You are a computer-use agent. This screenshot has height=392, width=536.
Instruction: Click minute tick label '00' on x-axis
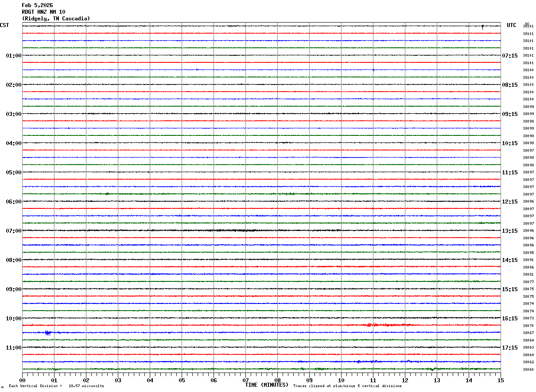click(x=22, y=380)
